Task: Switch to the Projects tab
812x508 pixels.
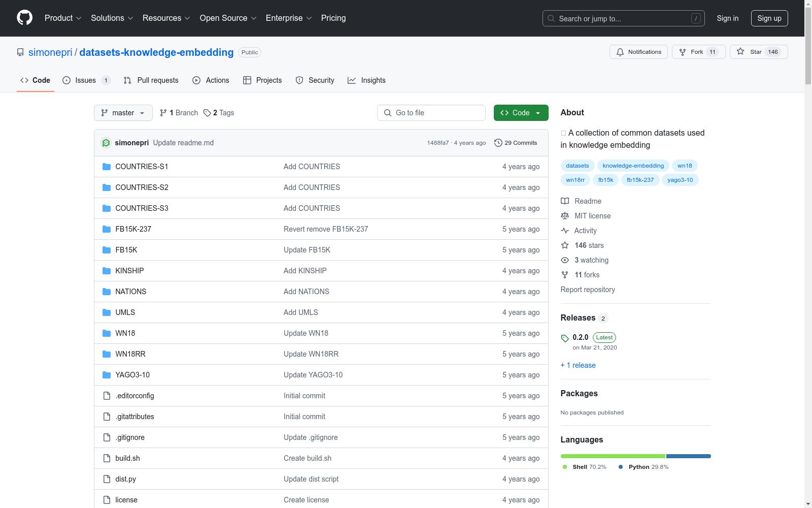Action: tap(262, 80)
